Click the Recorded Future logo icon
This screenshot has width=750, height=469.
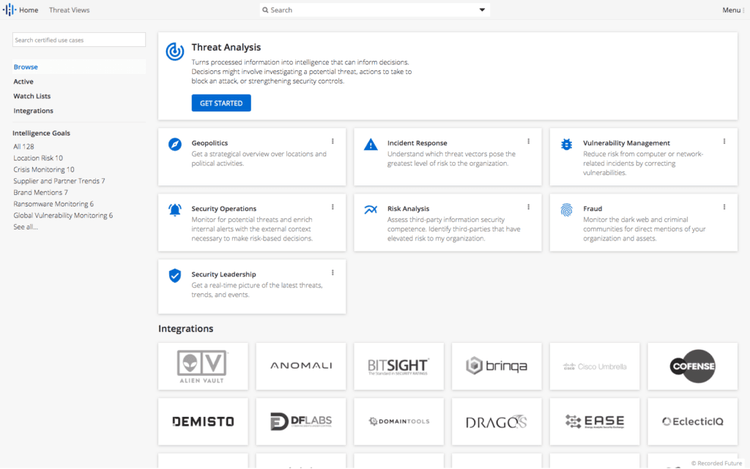[9, 10]
